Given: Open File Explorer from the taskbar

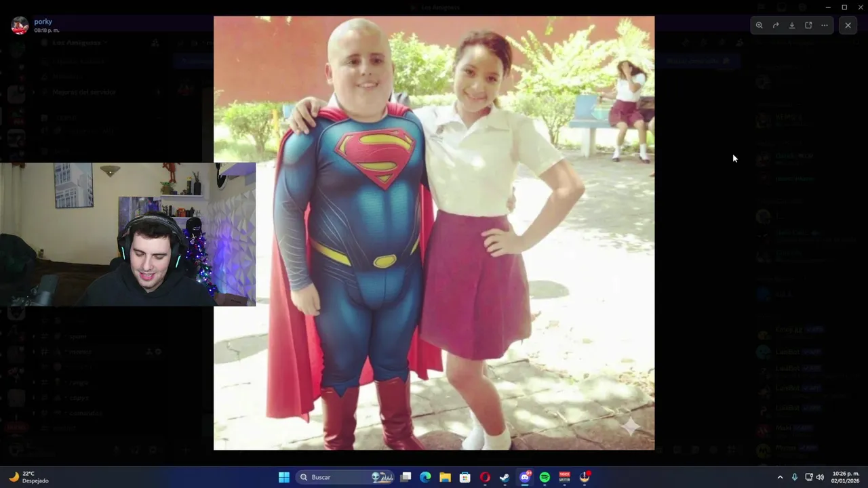Looking at the screenshot, I should pyautogui.click(x=445, y=477).
